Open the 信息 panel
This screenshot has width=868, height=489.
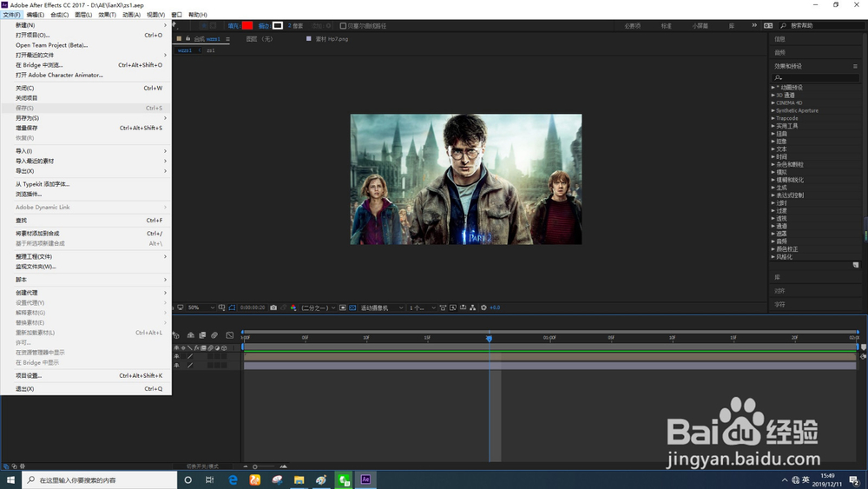click(780, 39)
